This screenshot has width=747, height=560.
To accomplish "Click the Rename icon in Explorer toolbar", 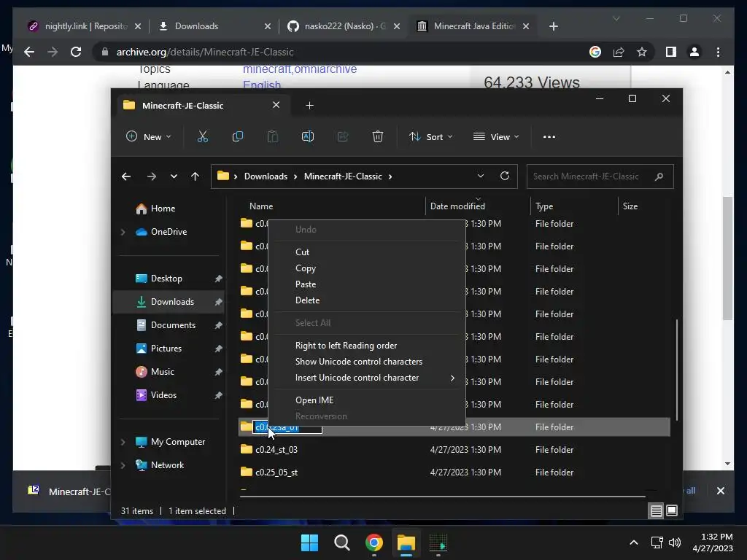I will point(308,136).
